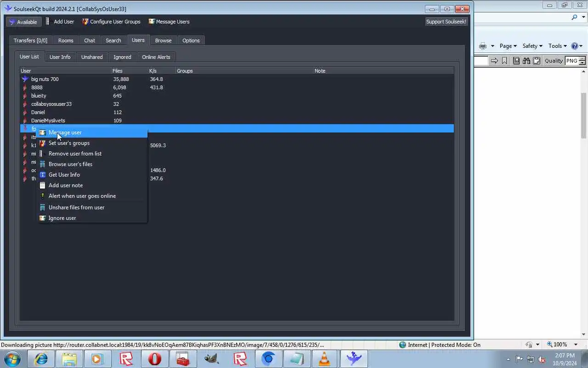Click the binoculars icon in the browser toolbar
The height and width of the screenshot is (368, 588).
[526, 61]
